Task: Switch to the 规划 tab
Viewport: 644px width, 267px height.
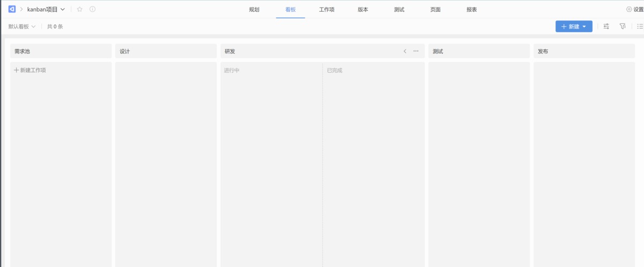Action: (x=254, y=9)
